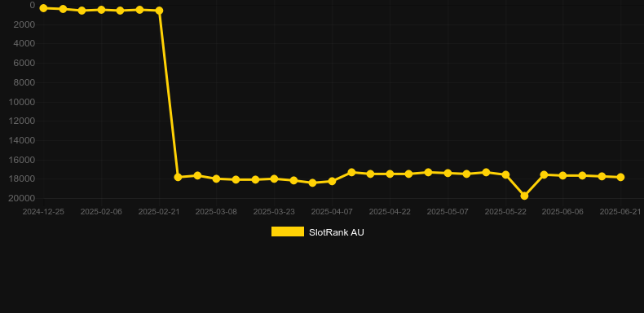Select the data point above 2025-02-06
Viewport: 644px width, 313px height.
coord(101,10)
